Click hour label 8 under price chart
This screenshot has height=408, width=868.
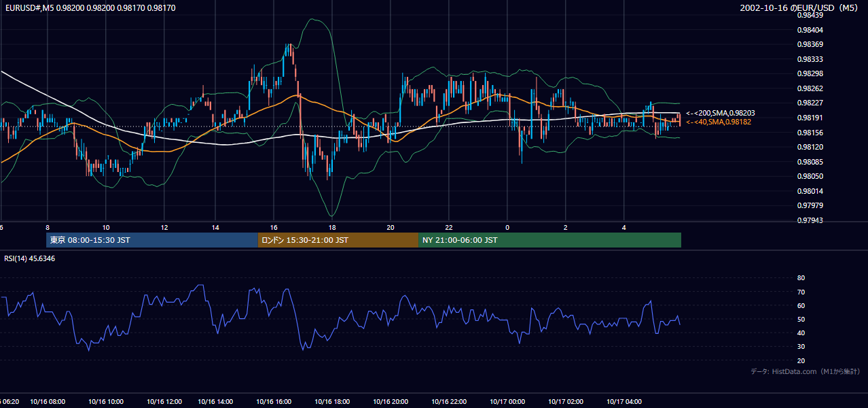(x=48, y=227)
